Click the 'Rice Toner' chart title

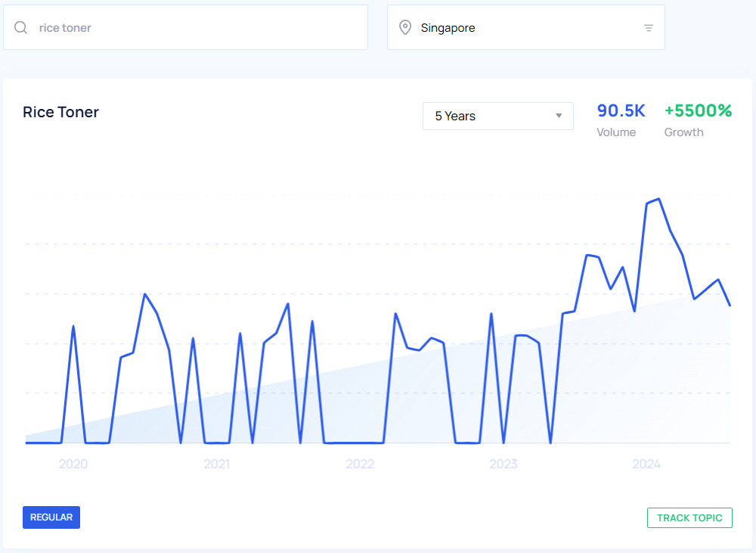tap(61, 113)
